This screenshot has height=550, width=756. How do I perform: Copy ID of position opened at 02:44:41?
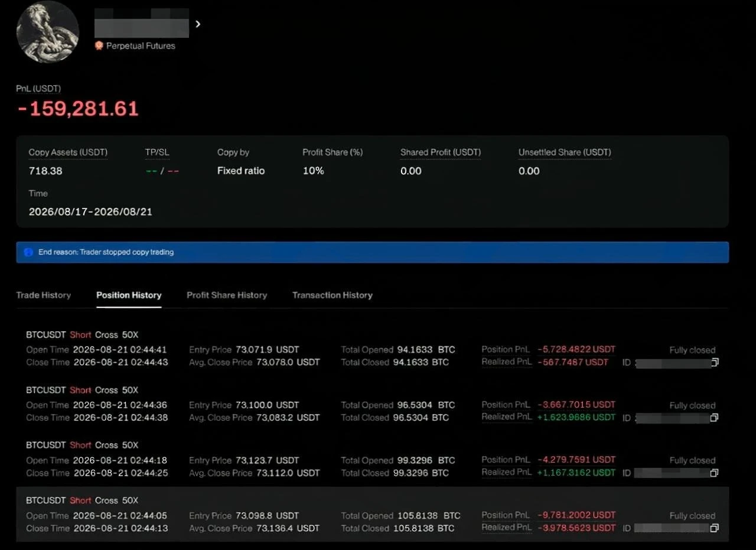pos(715,363)
